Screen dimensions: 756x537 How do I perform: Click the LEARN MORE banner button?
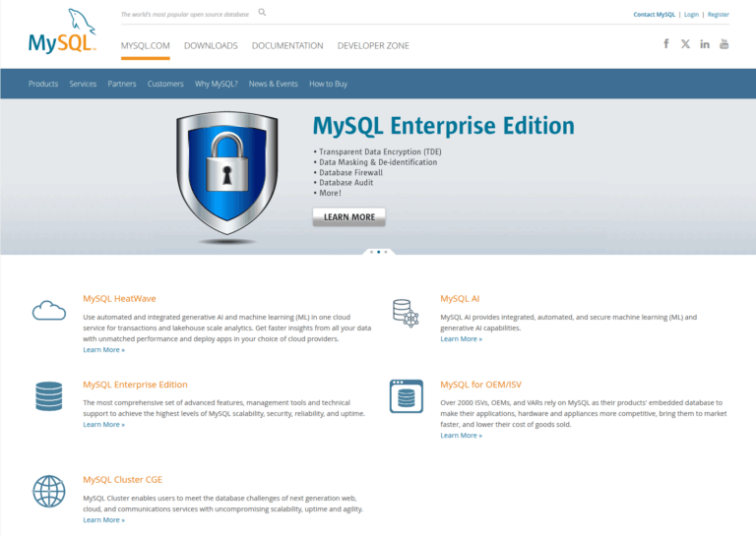(x=349, y=217)
